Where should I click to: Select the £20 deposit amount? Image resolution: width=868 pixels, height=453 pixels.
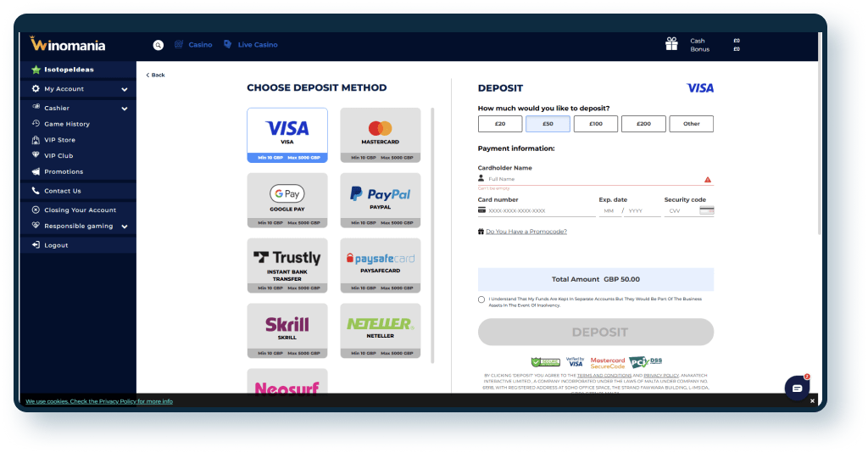[500, 124]
